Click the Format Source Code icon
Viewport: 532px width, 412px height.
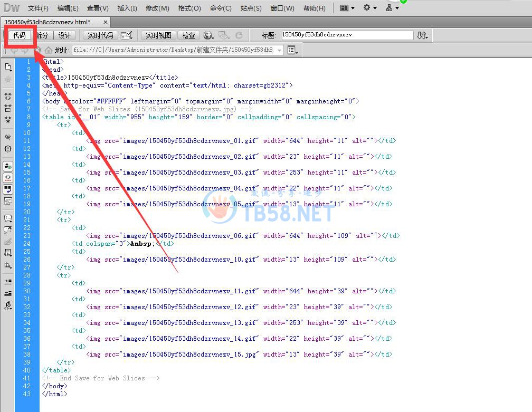[x=8, y=305]
